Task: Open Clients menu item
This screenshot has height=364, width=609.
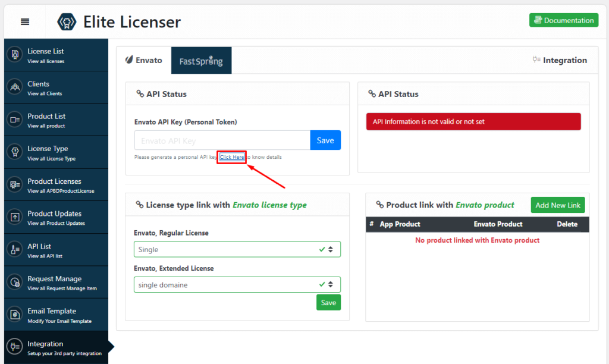Action: click(x=56, y=87)
